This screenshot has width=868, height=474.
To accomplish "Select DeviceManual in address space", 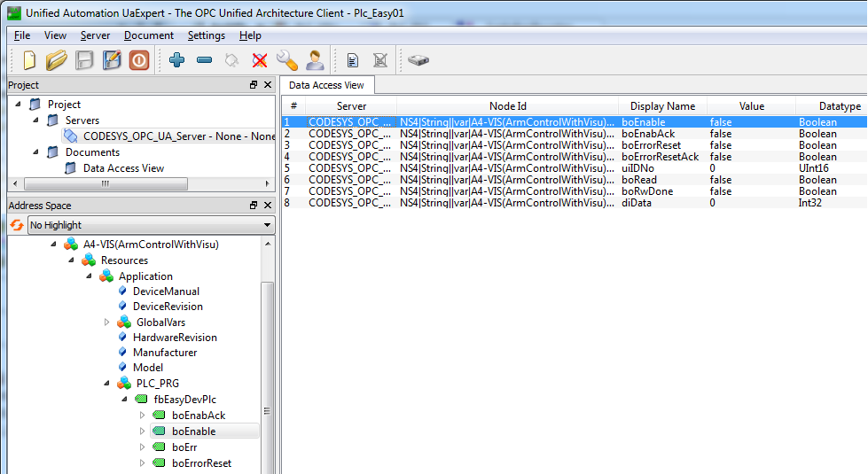I will pyautogui.click(x=166, y=291).
